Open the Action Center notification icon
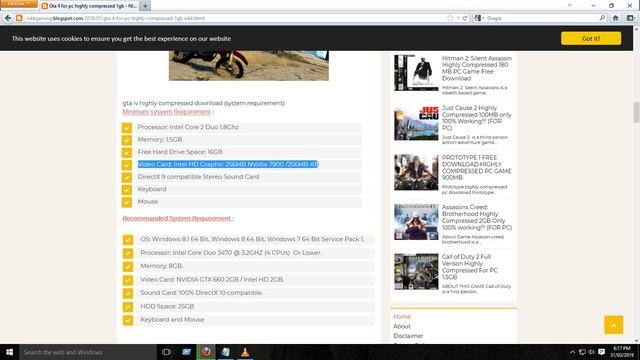The image size is (640, 360). point(601,352)
